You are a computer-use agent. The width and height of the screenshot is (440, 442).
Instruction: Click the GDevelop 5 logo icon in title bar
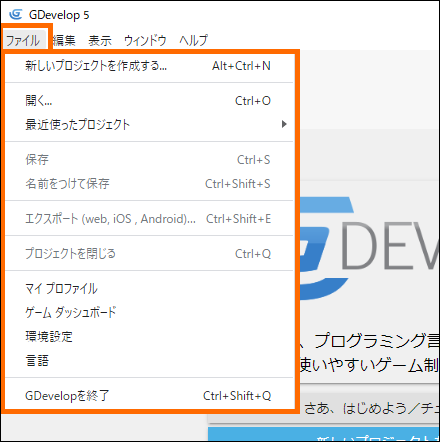pos(16,14)
